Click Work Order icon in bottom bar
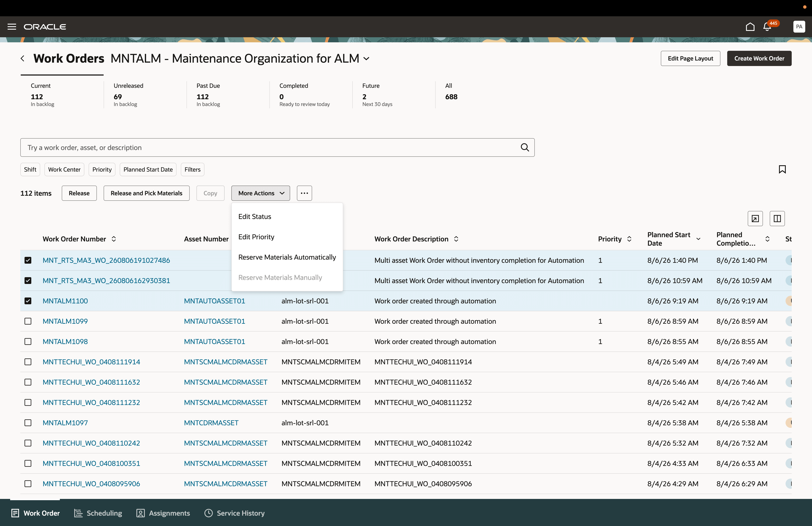This screenshot has width=812, height=526. pyautogui.click(x=15, y=513)
